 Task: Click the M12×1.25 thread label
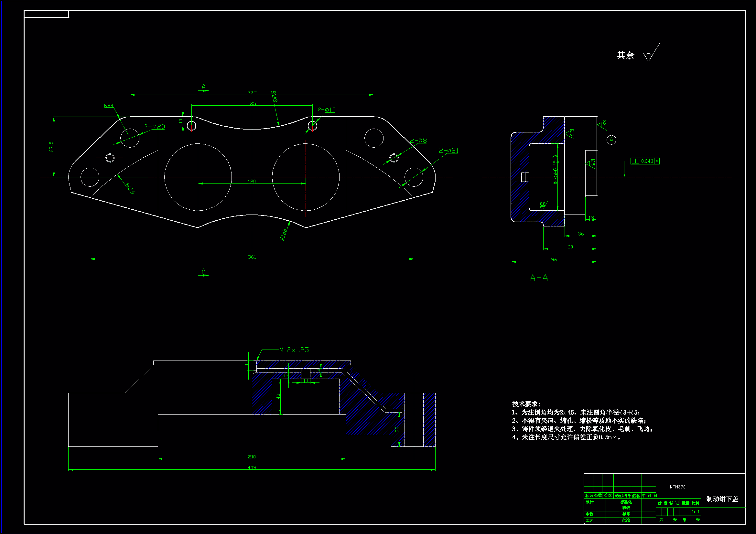(x=294, y=350)
